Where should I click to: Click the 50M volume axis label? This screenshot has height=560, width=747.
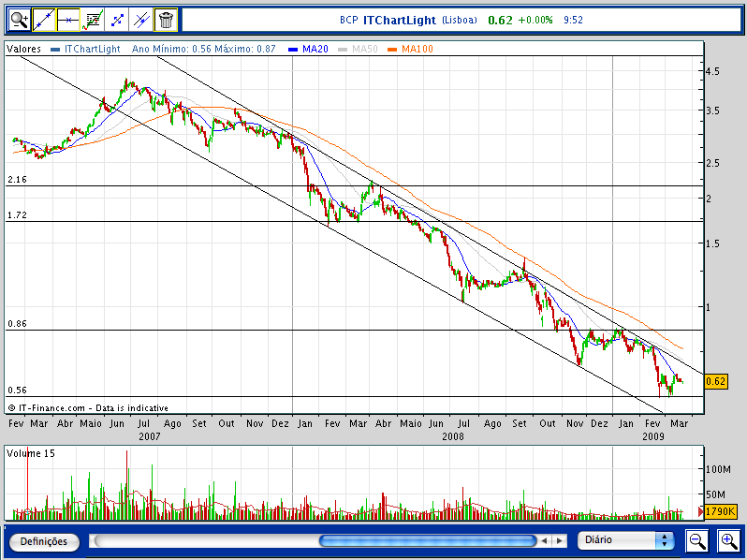(x=715, y=494)
